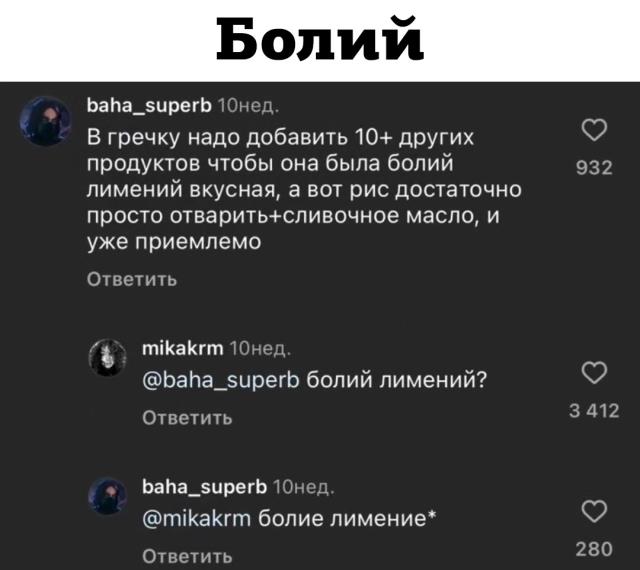640x570 pixels.
Task: View the 932 likes count
Action: pos(598,171)
